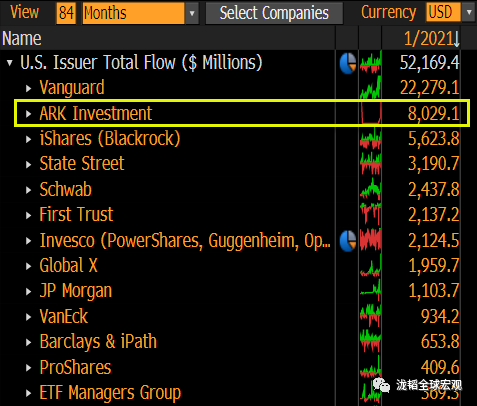Image resolution: width=477 pixels, height=406 pixels.
Task: Expand the VanEck row
Action: point(29,317)
